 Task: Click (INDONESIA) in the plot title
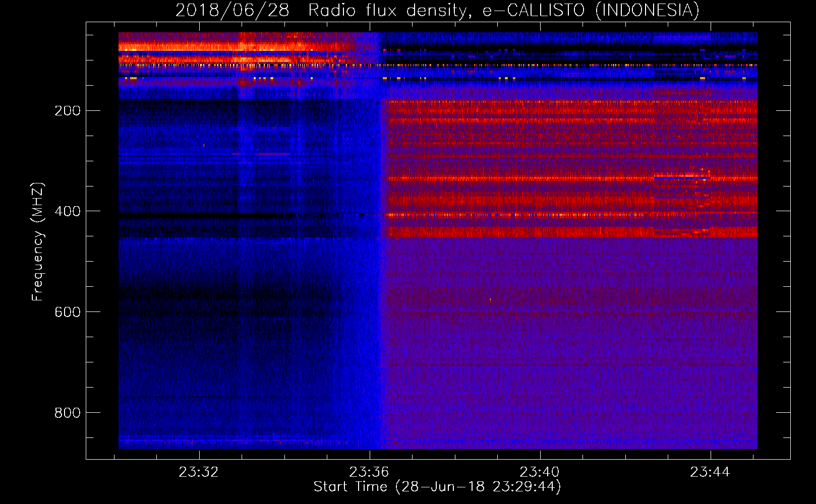click(647, 10)
